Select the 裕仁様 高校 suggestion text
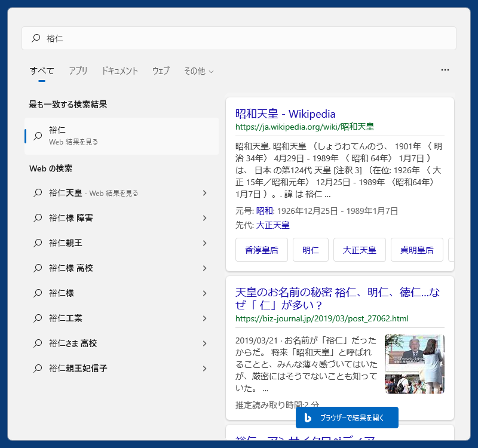Viewport: 478px width, 448px height. point(71,268)
